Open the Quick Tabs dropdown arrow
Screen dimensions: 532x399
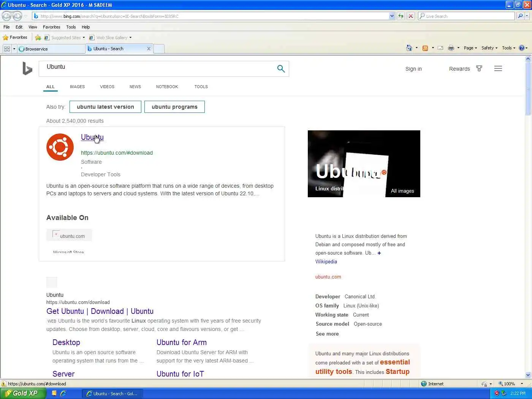coord(14,49)
